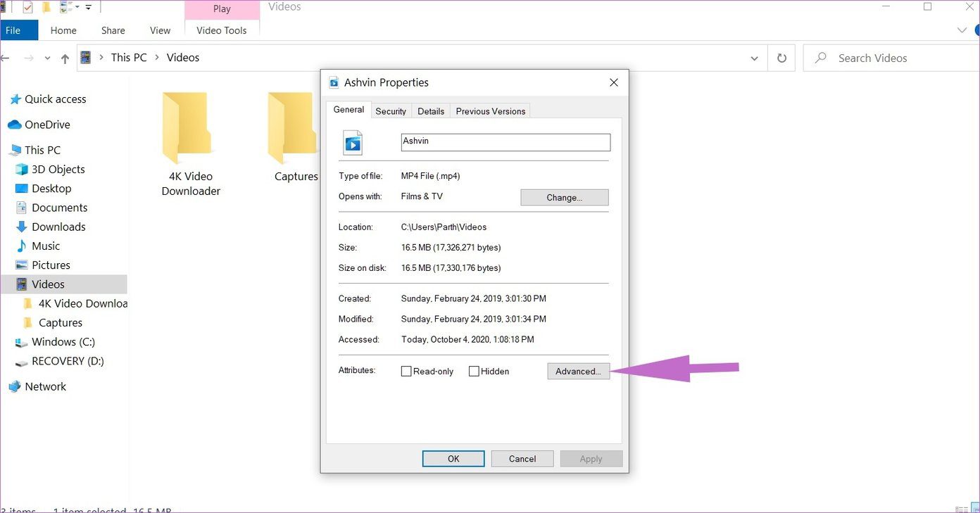Go forward with the navigation arrow
The image size is (980, 513).
coord(29,58)
